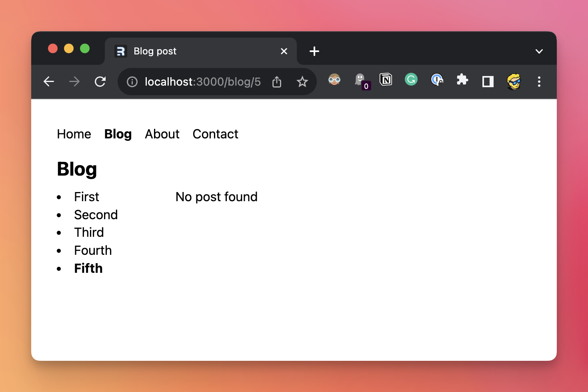Open the Notion web clipper extension
Viewport: 588px width, 392px height.
click(x=386, y=80)
